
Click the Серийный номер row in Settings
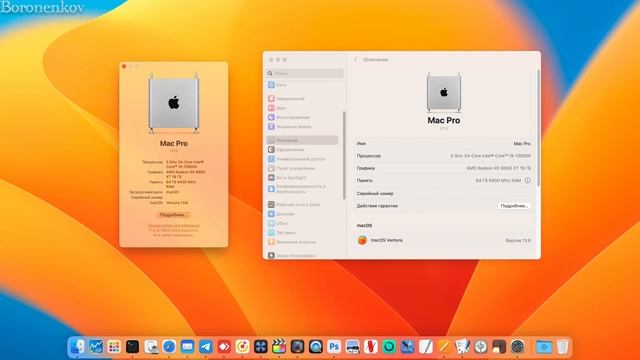[x=444, y=193]
